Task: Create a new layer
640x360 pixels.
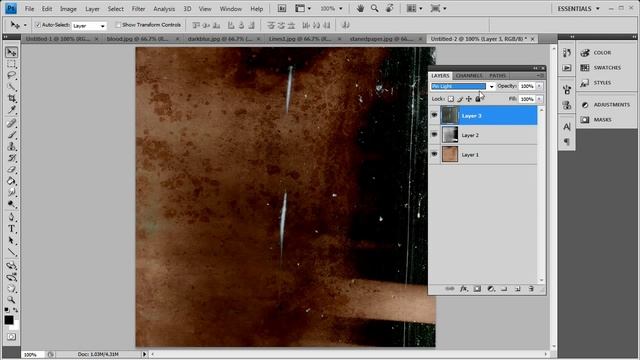Action: tap(518, 289)
